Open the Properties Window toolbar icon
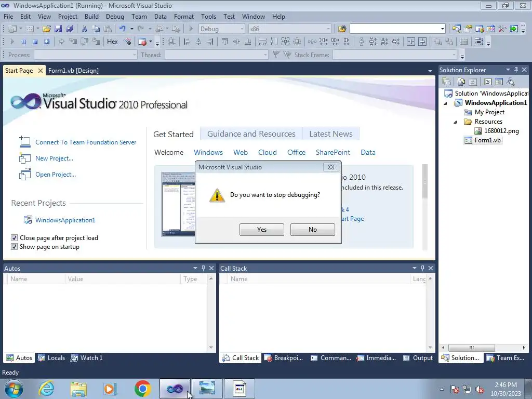Viewport: 532px width, 399px height. point(468,29)
